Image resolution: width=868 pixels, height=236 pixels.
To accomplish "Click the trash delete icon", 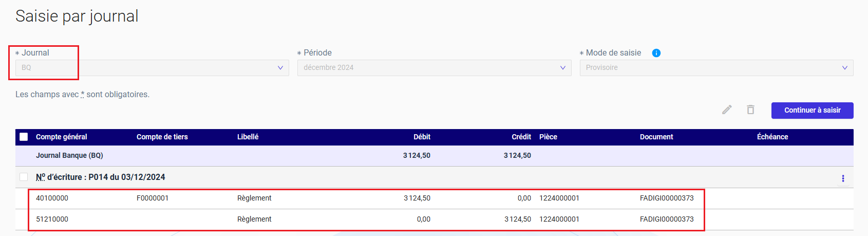I will (750, 110).
